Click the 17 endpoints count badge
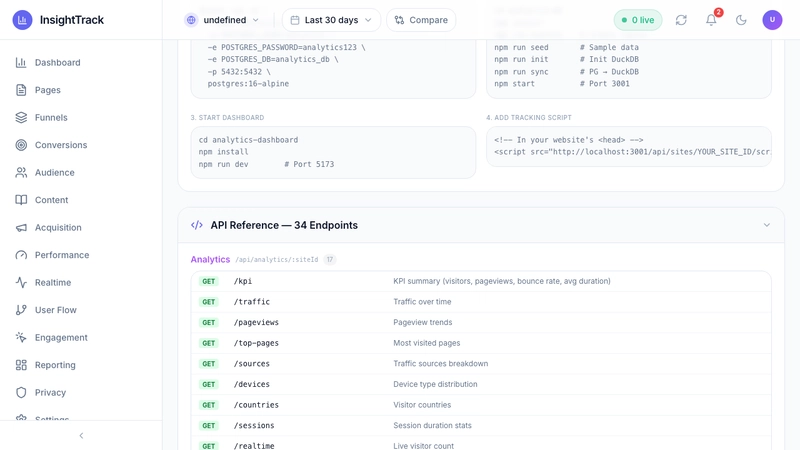 tap(330, 259)
